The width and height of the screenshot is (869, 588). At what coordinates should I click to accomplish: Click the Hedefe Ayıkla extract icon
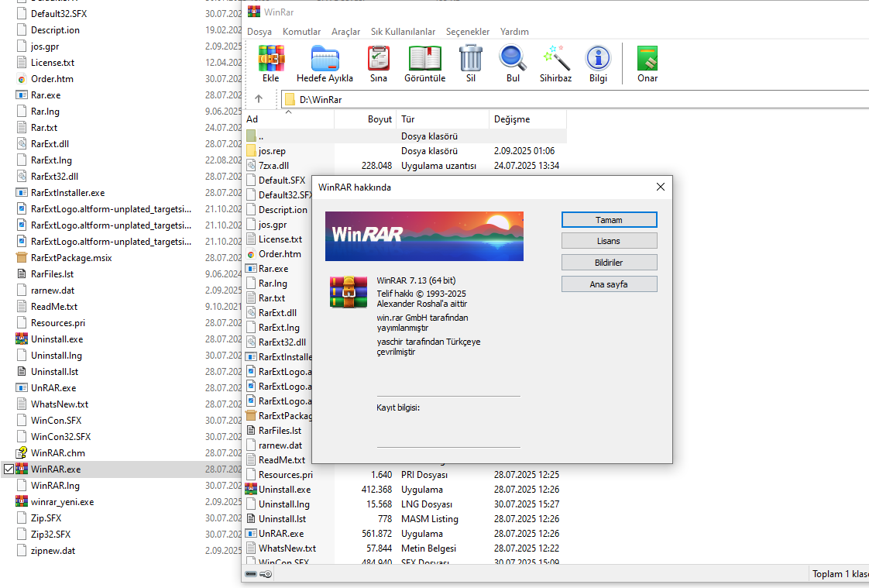click(x=325, y=59)
